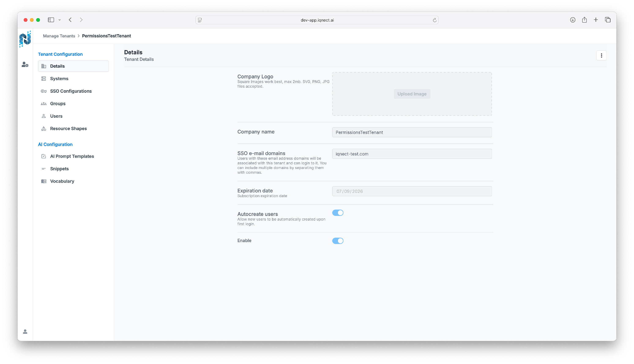The image size is (634, 364).
Task: Open the Expiration date picker field
Action: point(412,191)
